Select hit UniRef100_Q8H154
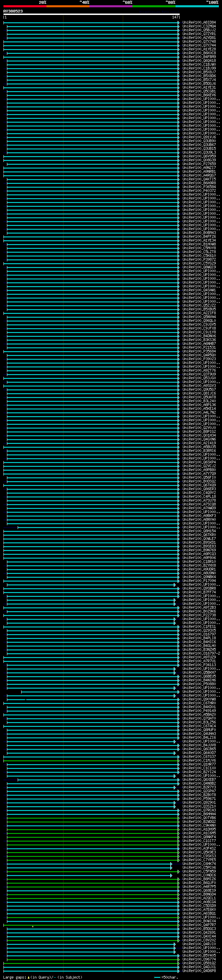The image size is (222, 980). click(x=199, y=531)
